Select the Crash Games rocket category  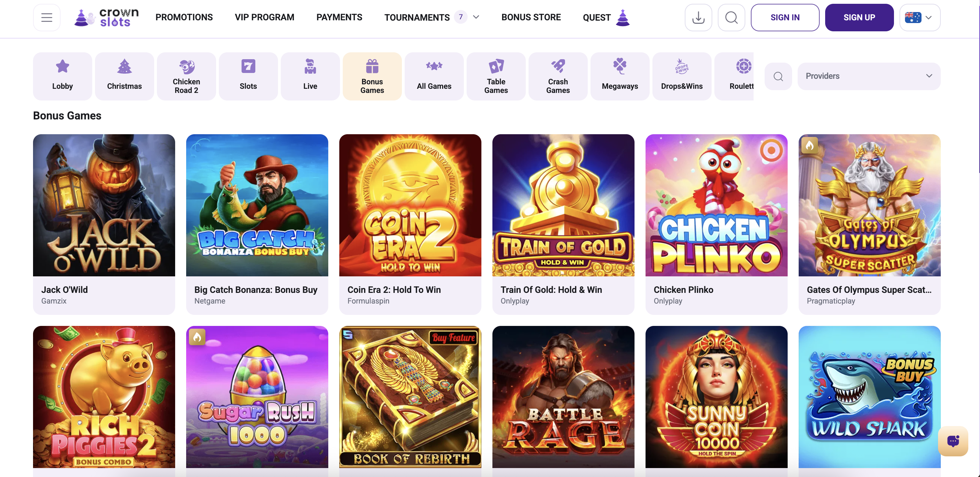coord(558,76)
